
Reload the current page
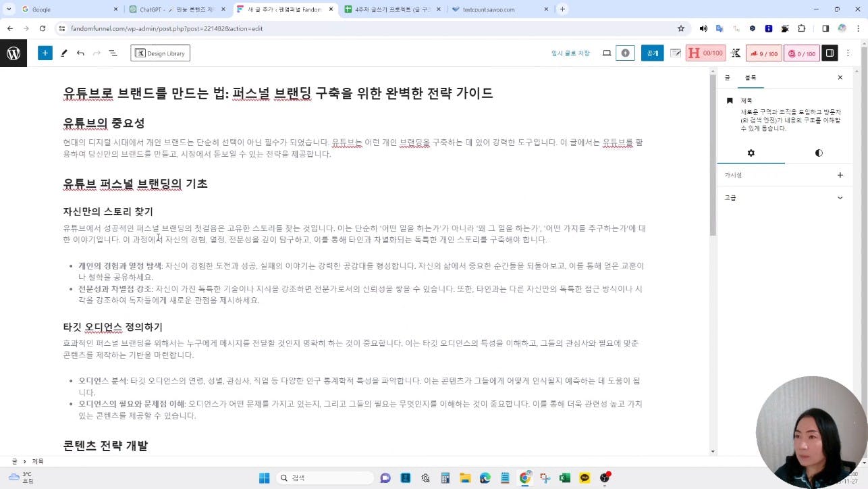click(x=43, y=28)
